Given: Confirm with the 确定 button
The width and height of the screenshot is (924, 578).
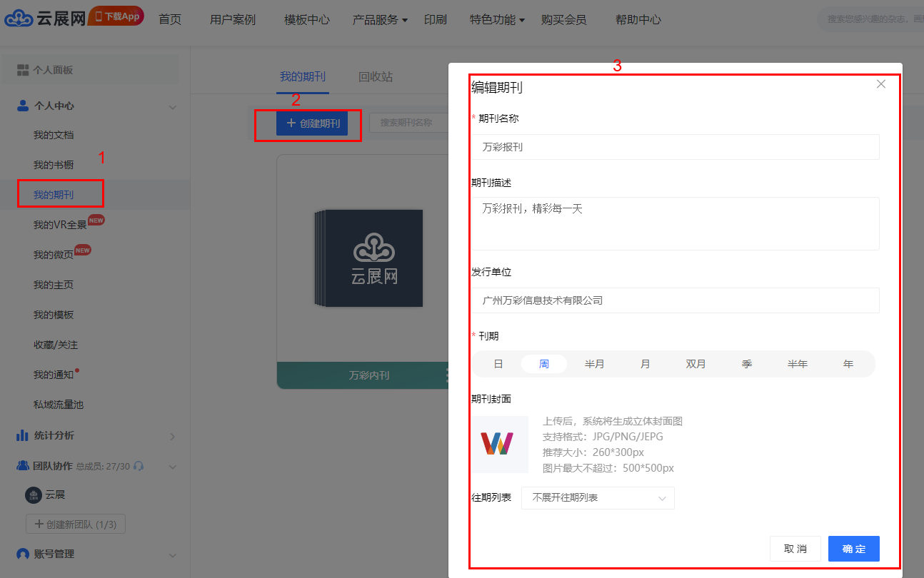Looking at the screenshot, I should pyautogui.click(x=853, y=549).
